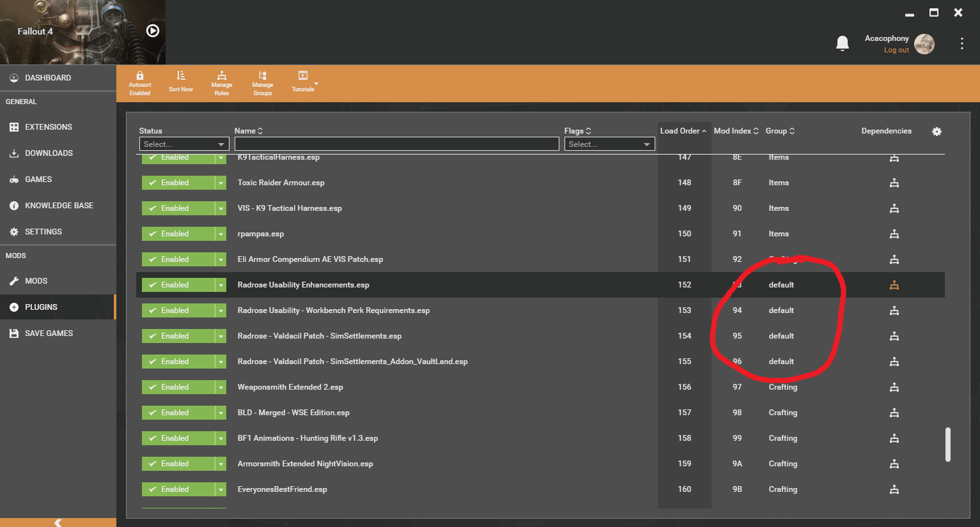980x527 pixels.
Task: Click Crafting group of Weaponsmith Extended 2.esp
Action: point(783,387)
